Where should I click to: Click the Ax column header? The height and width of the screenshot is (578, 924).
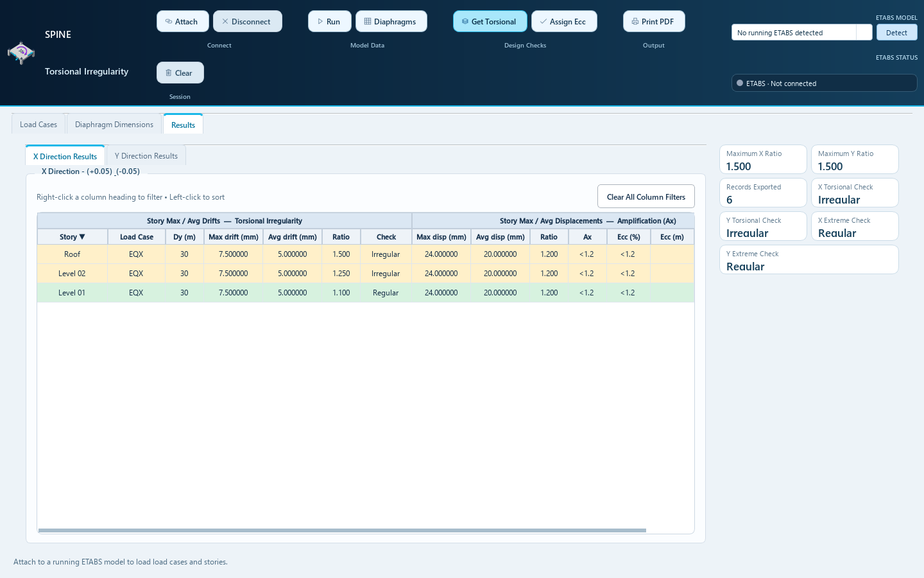coord(587,236)
